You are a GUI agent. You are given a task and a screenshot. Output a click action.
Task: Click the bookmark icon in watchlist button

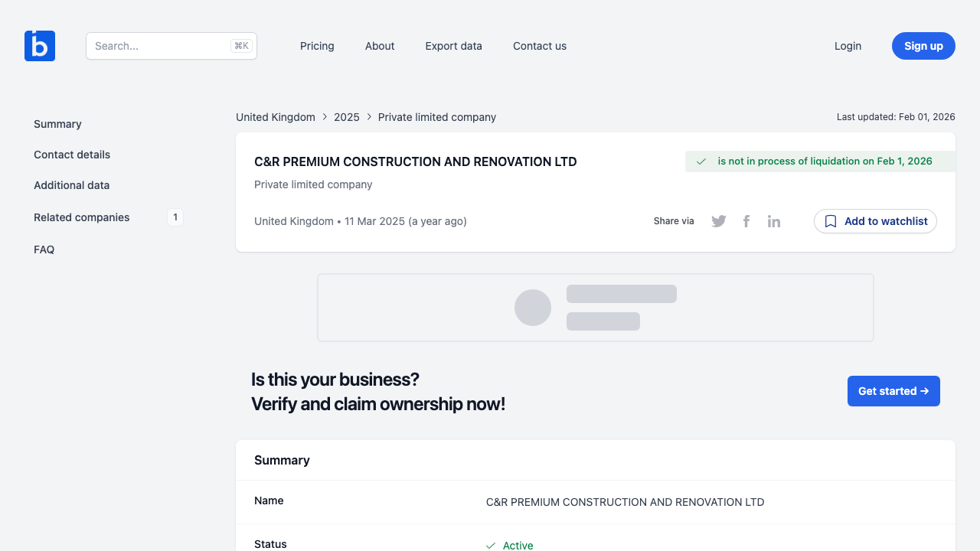tap(831, 221)
